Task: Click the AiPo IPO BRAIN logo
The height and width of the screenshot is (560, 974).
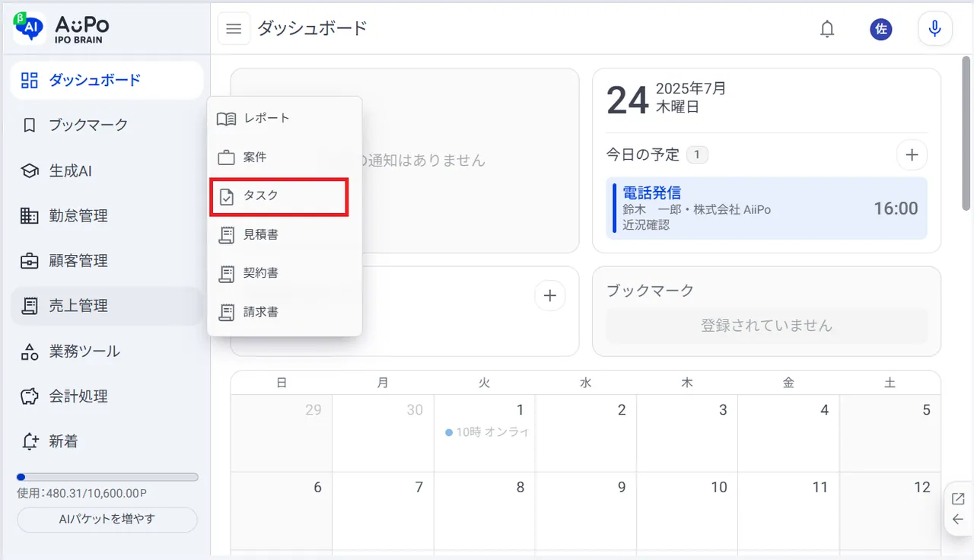Action: point(61,28)
